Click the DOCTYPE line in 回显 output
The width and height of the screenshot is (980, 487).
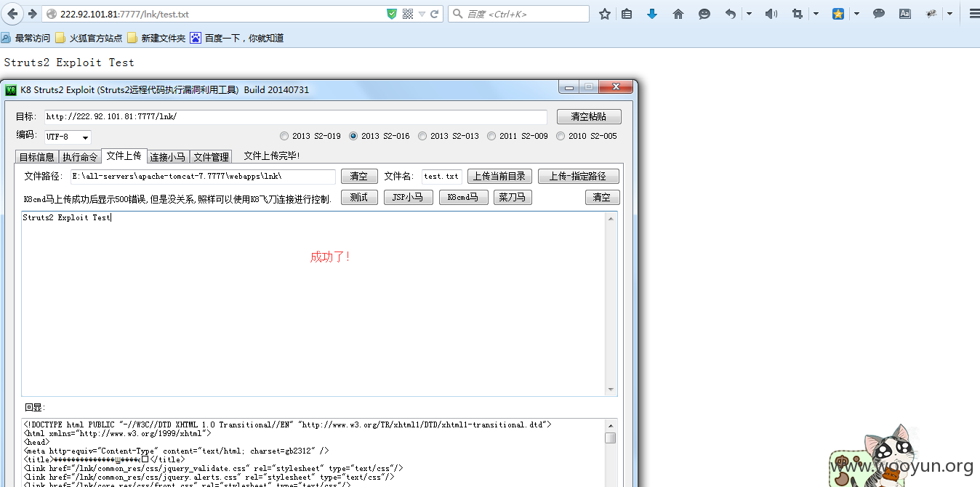(x=287, y=424)
